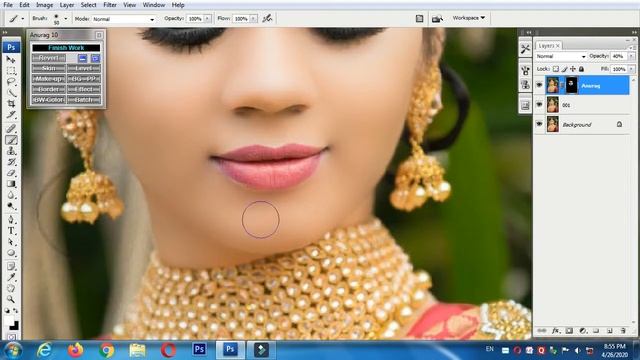Expand the brush Opacity slider arrow

(x=207, y=19)
